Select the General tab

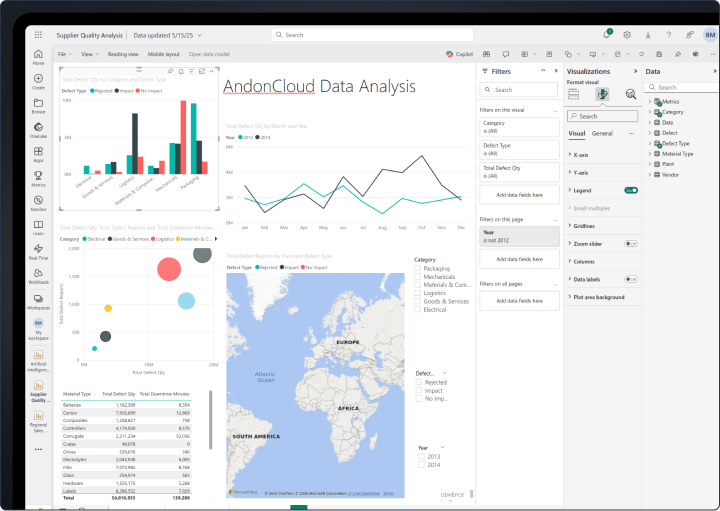[x=602, y=134]
